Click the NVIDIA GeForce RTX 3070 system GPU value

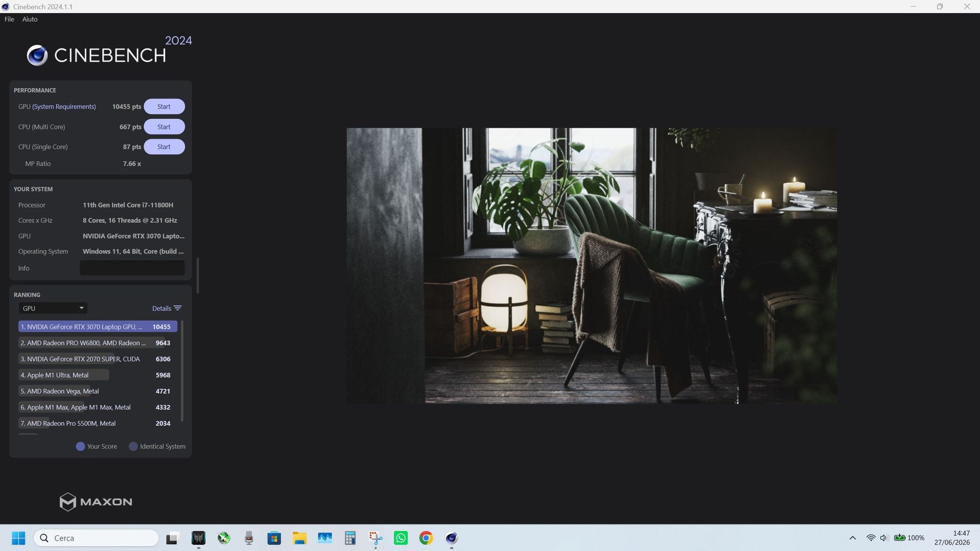pyautogui.click(x=134, y=236)
